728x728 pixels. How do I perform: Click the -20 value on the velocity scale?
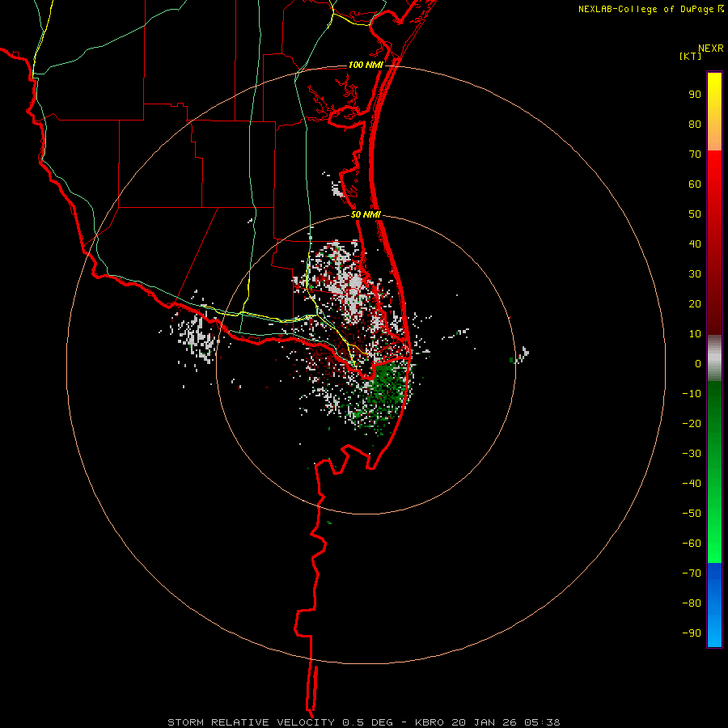click(692, 423)
